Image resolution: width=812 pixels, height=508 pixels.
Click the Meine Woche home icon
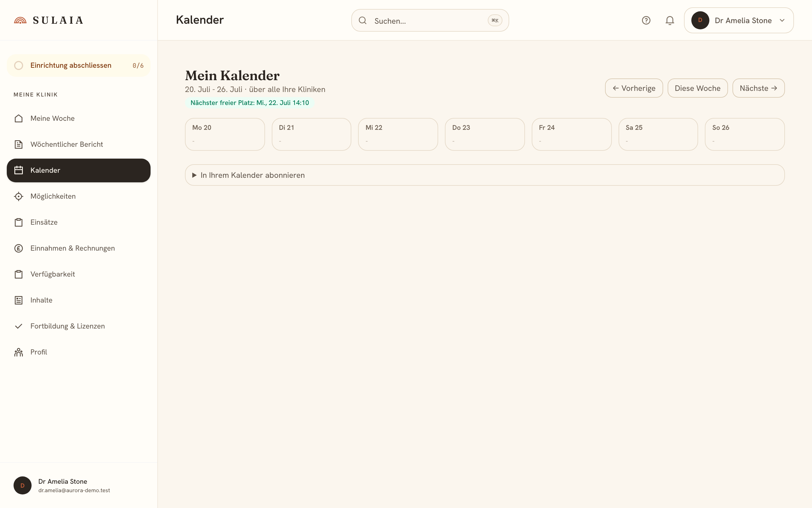(x=19, y=118)
